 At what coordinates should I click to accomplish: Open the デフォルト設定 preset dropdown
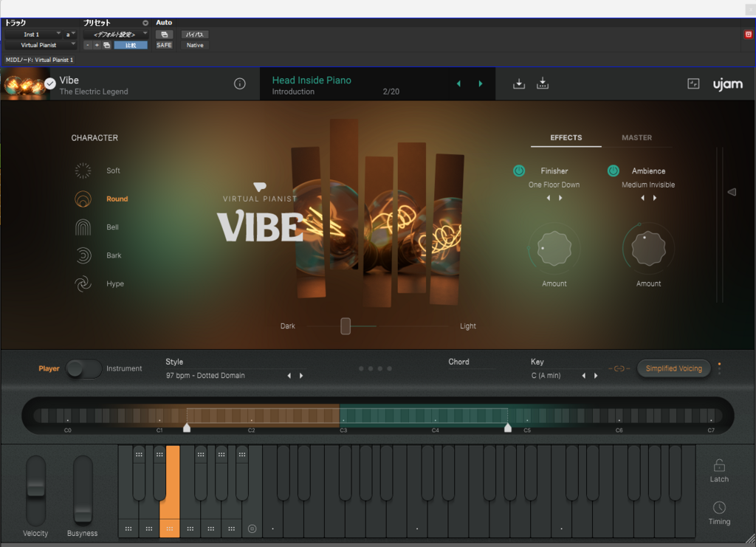(115, 35)
